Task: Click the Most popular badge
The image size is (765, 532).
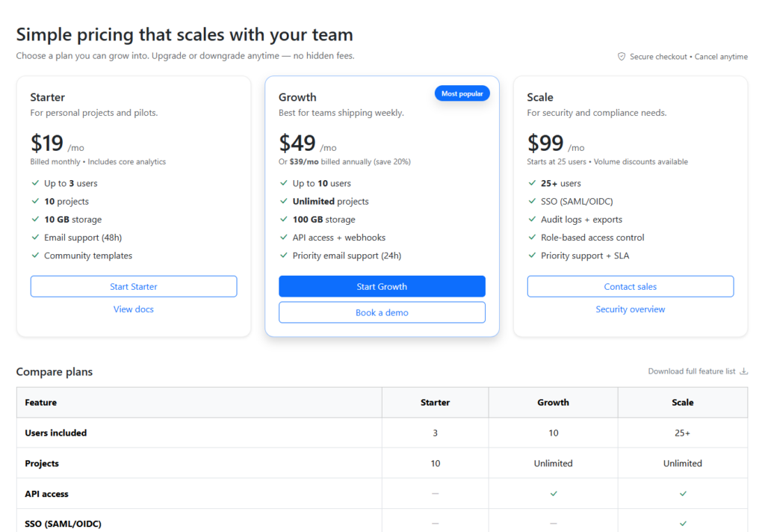Action: (462, 94)
